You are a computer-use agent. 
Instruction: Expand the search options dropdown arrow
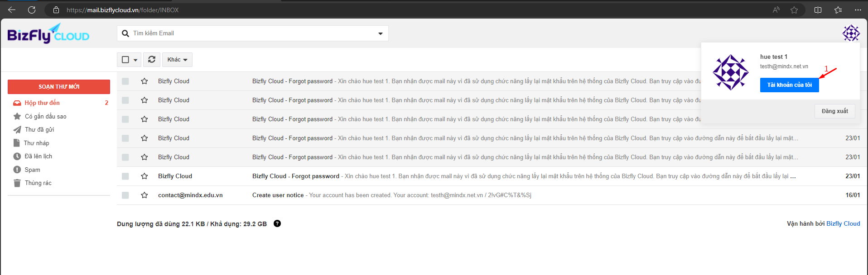(380, 33)
